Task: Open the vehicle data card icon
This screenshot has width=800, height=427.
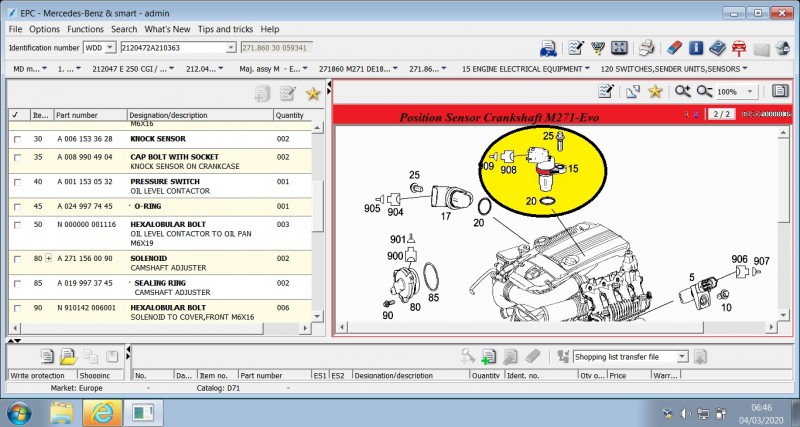Action: coord(548,48)
